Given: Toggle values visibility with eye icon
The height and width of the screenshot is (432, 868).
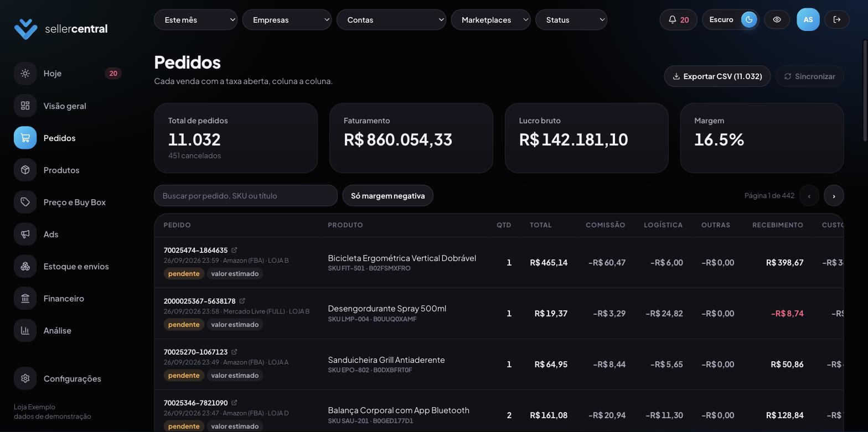Looking at the screenshot, I should 777,20.
